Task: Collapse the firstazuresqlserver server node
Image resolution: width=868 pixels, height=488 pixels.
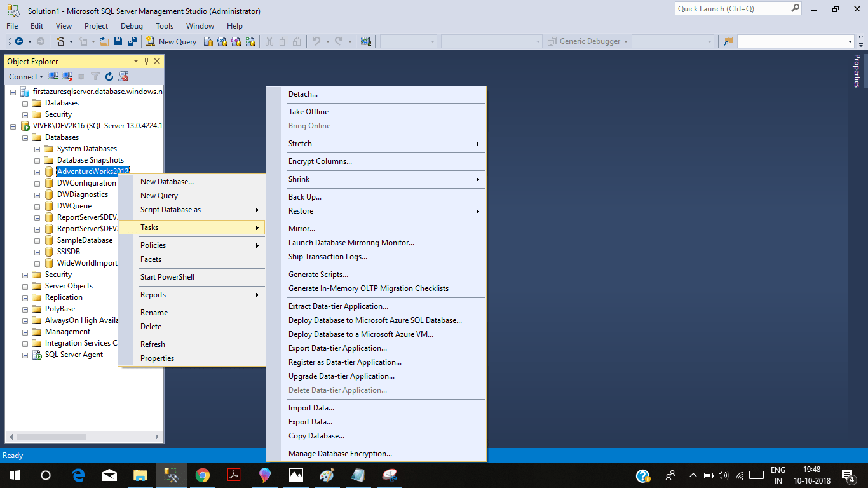Action: pos(13,91)
